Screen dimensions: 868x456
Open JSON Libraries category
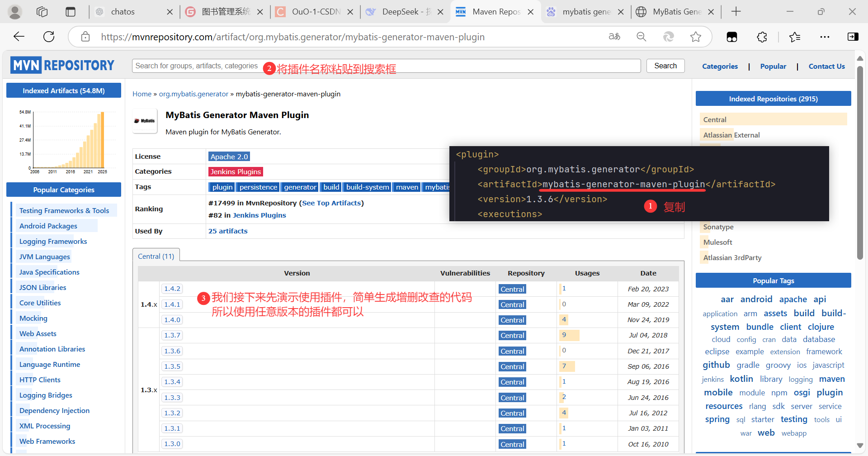[x=42, y=287]
